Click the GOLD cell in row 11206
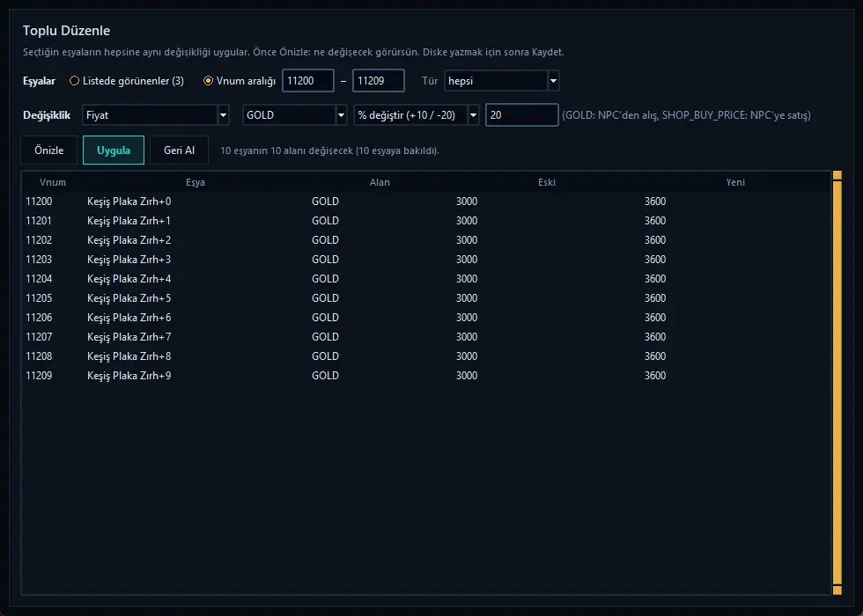The image size is (863, 616). (x=325, y=318)
